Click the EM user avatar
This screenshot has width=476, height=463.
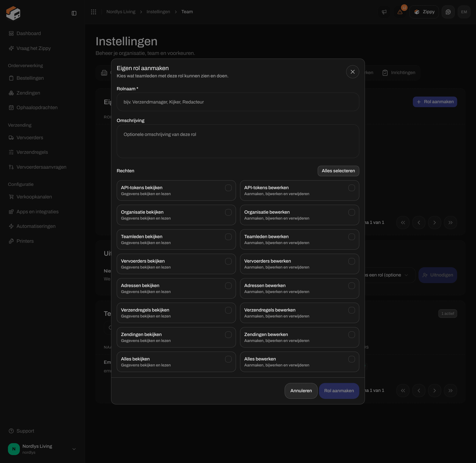pos(464,12)
